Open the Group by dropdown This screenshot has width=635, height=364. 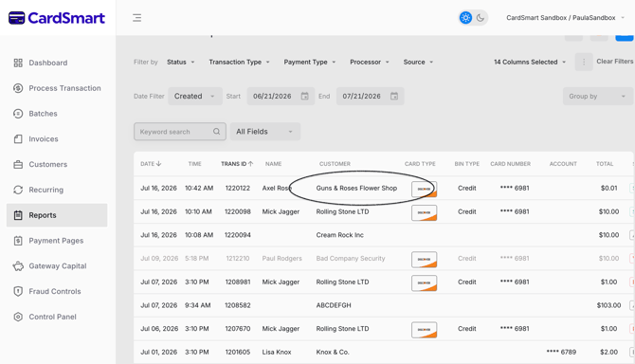(x=598, y=97)
